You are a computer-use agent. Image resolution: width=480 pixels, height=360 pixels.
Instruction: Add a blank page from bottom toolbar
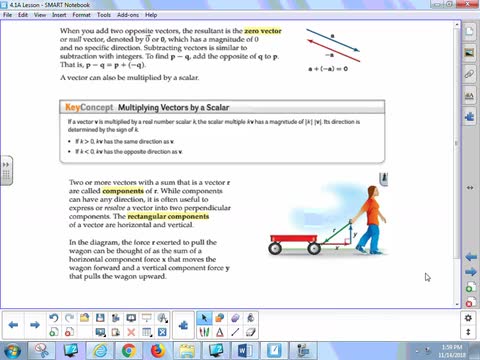pos(54,332)
